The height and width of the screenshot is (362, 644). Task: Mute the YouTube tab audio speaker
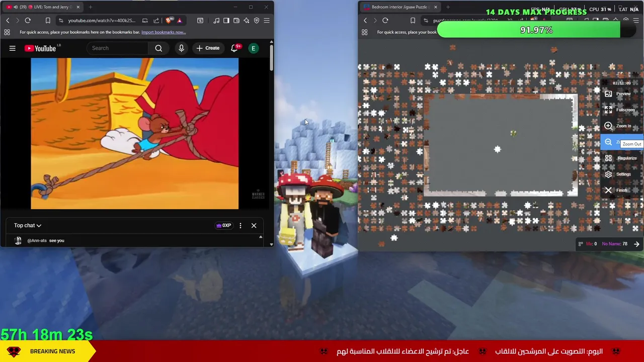point(16,7)
